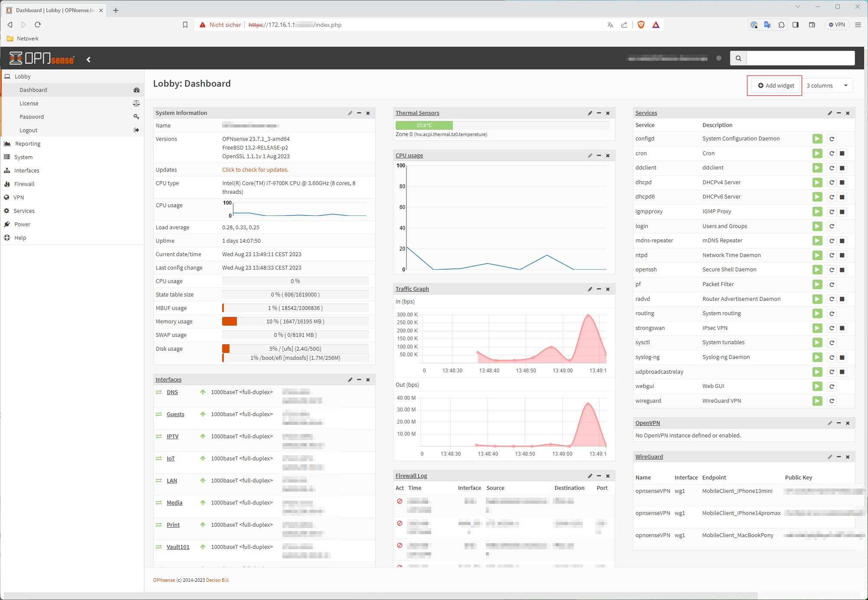Close the Services widget
Screen dimensions: 868x600
(x=848, y=113)
